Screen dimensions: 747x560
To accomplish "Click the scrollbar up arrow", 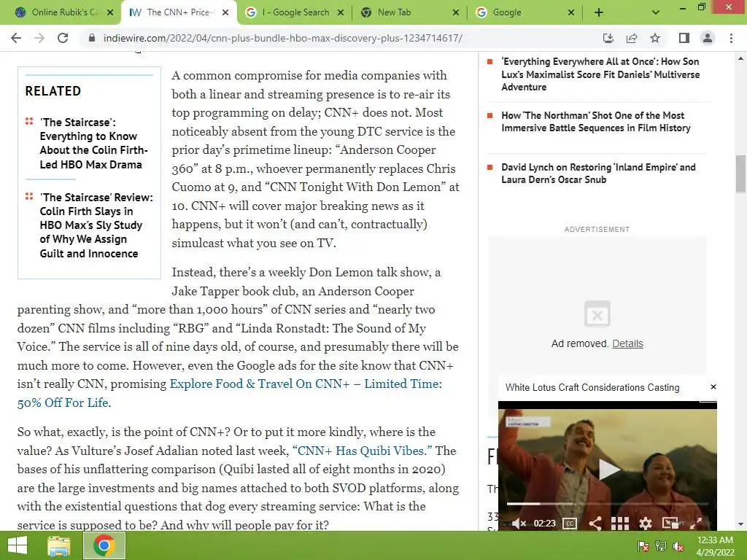I will tap(740, 59).
